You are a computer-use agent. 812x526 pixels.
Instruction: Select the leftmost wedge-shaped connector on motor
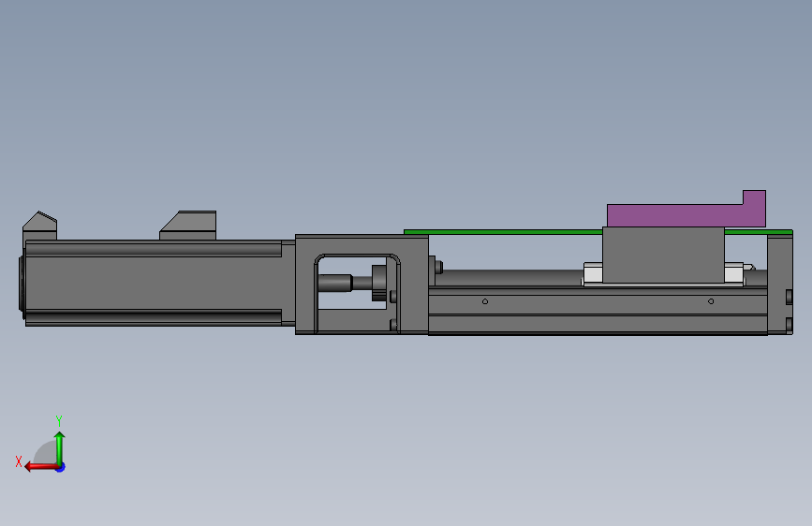tap(39, 226)
